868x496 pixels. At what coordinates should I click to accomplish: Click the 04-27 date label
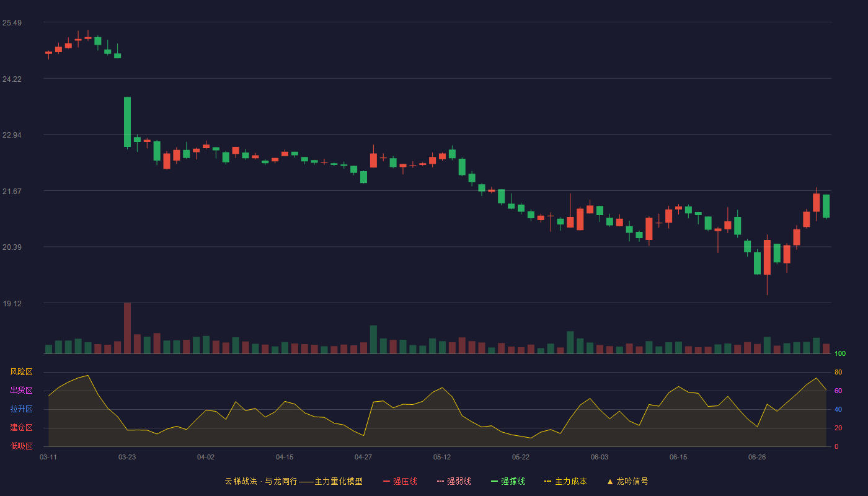[363, 457]
